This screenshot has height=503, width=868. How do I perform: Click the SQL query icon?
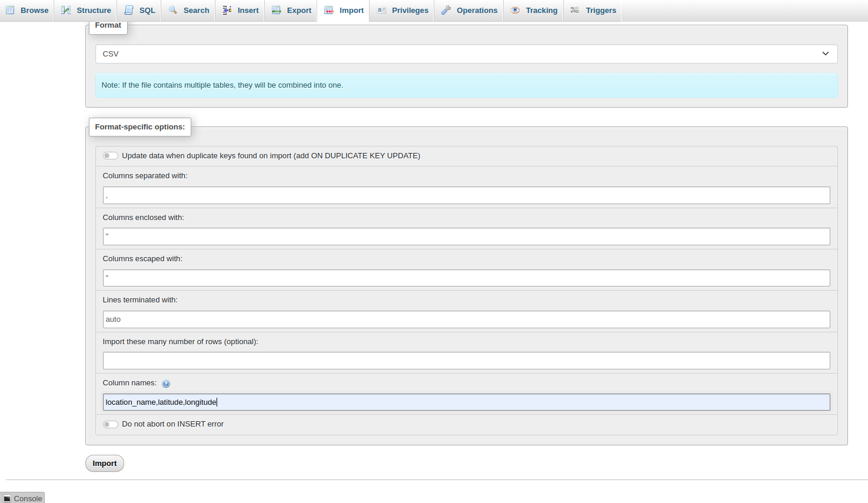point(129,10)
